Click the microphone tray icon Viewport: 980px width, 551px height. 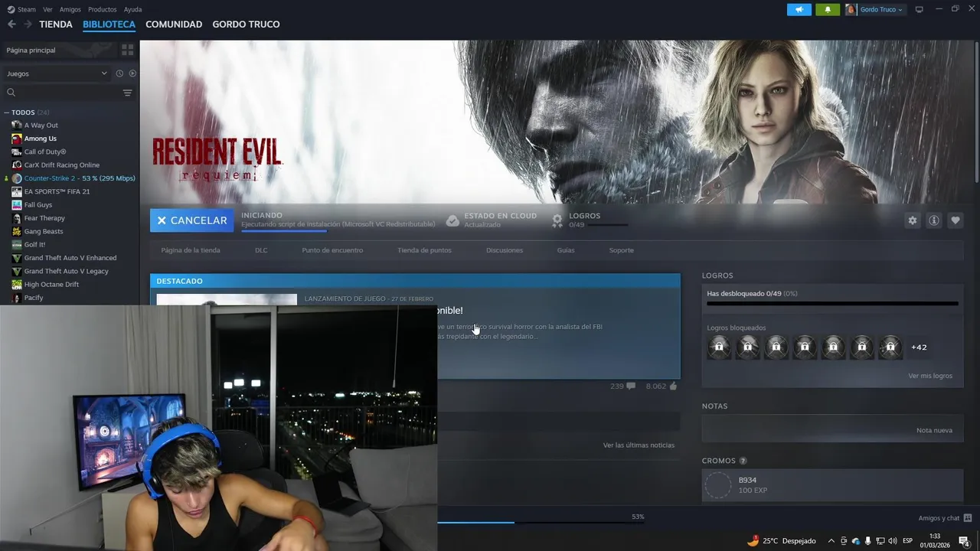pos(867,541)
